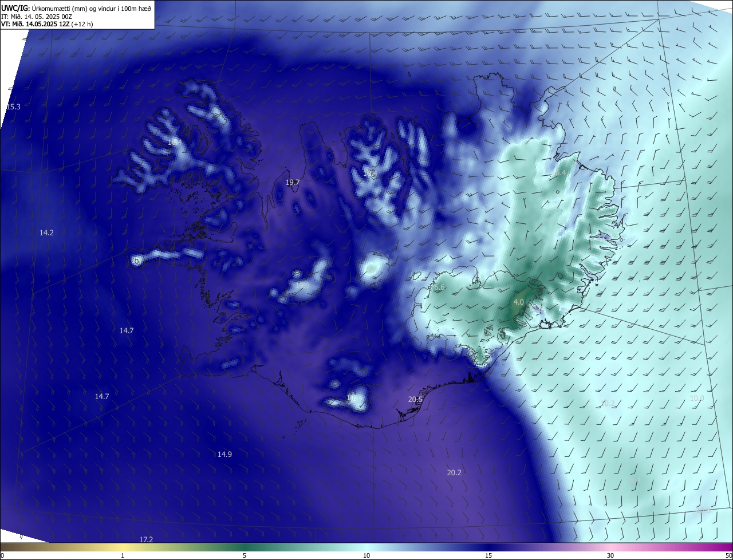Click the 17.2 value label
This screenshot has height=560, width=733.
click(x=146, y=539)
